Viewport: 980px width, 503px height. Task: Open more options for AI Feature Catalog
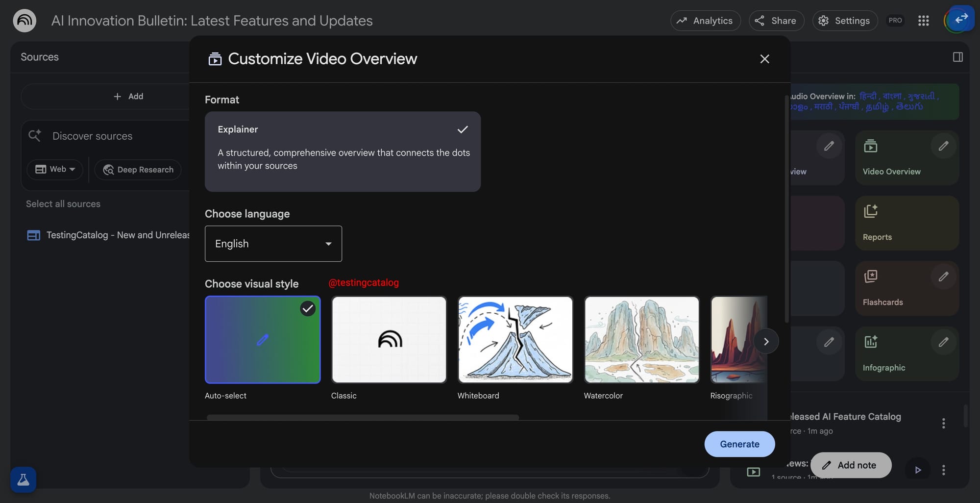pos(943,424)
